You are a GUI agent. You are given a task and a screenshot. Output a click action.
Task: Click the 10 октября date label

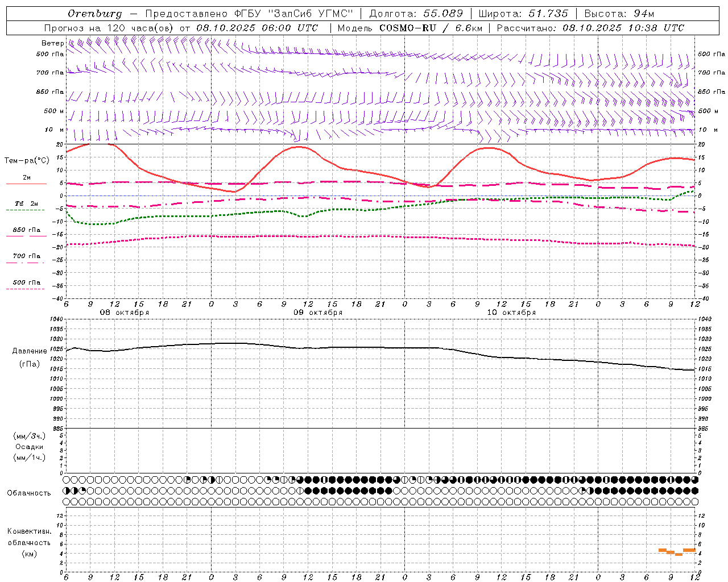tap(511, 313)
